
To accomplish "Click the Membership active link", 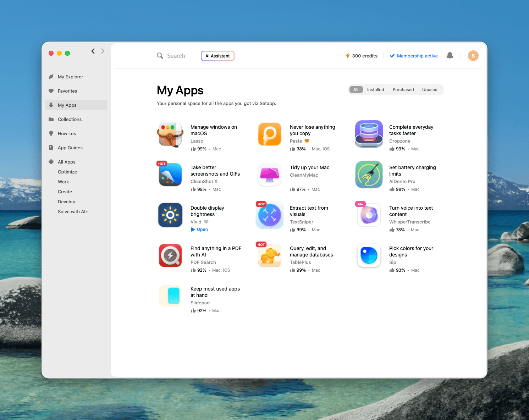I will [x=414, y=56].
